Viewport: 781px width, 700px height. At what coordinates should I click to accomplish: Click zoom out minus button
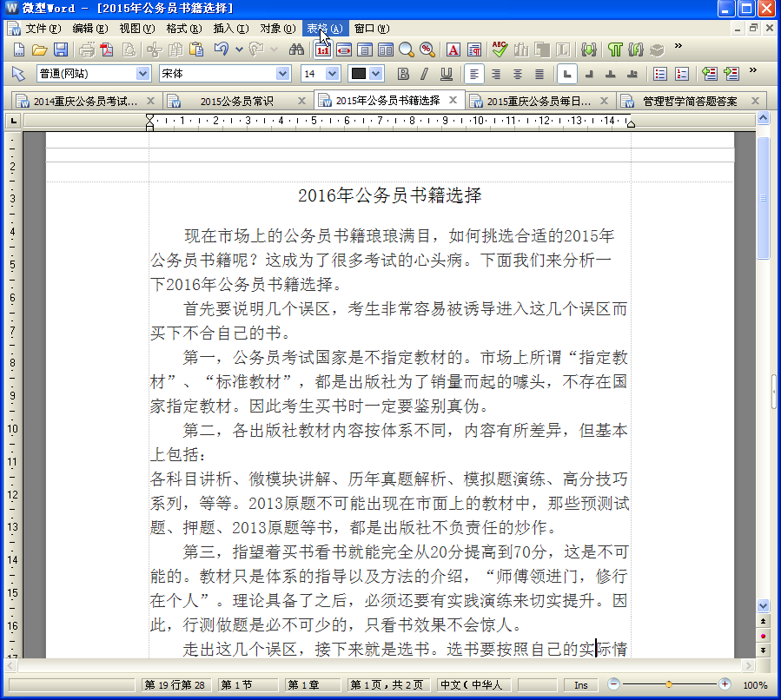(613, 684)
